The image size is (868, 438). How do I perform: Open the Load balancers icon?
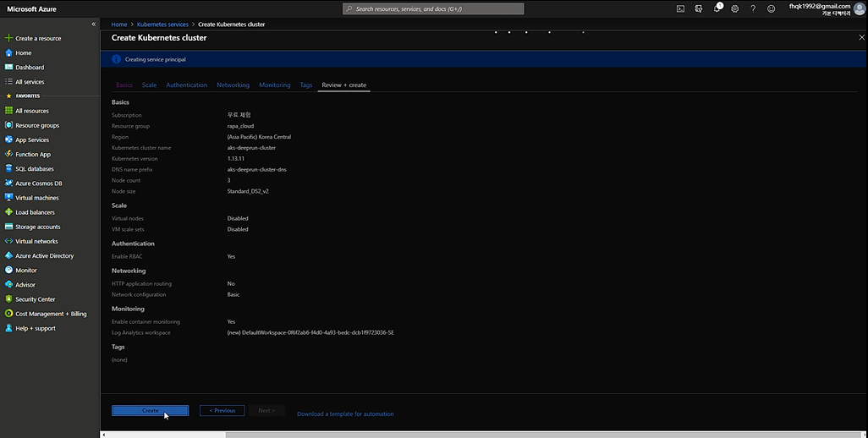[8, 211]
